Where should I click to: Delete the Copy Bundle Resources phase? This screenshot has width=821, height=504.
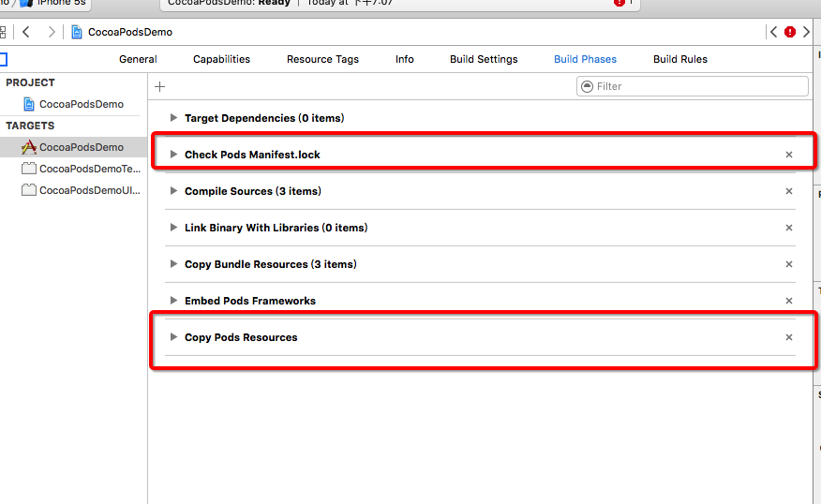click(789, 264)
